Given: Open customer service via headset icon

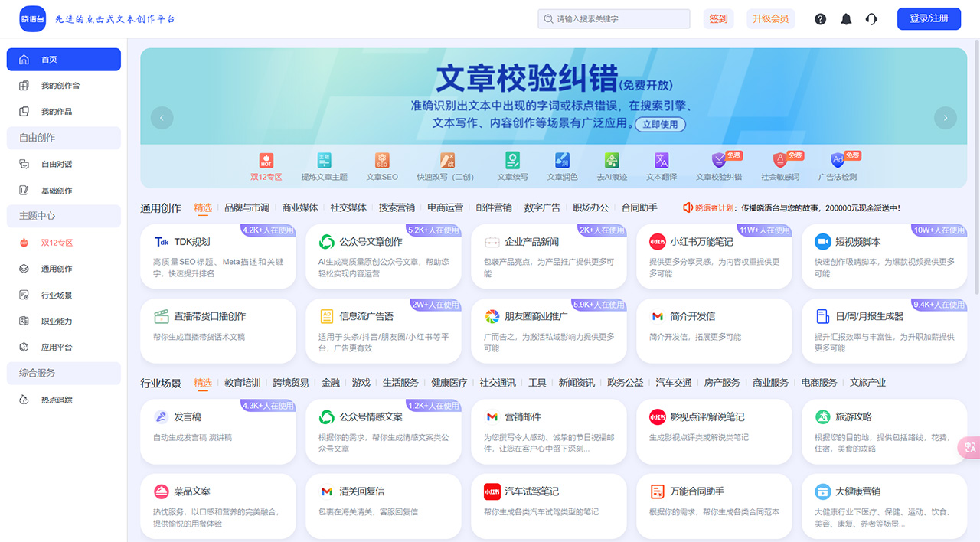Looking at the screenshot, I should coord(871,18).
